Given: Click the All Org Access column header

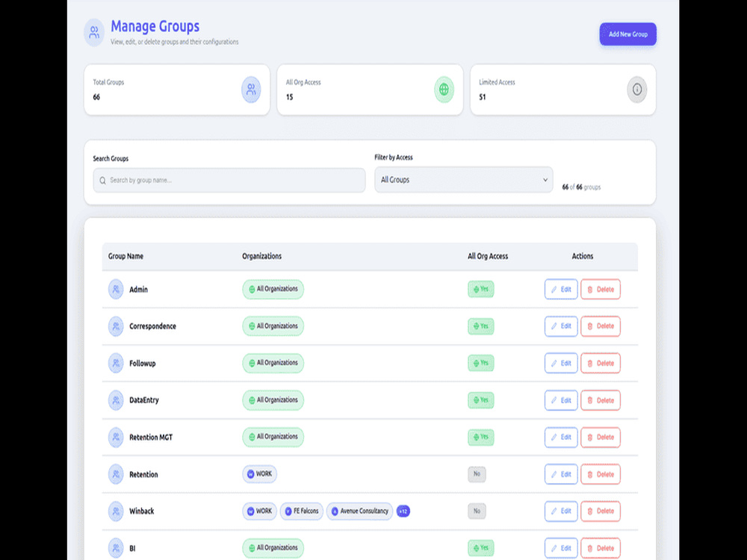Looking at the screenshot, I should point(488,256).
